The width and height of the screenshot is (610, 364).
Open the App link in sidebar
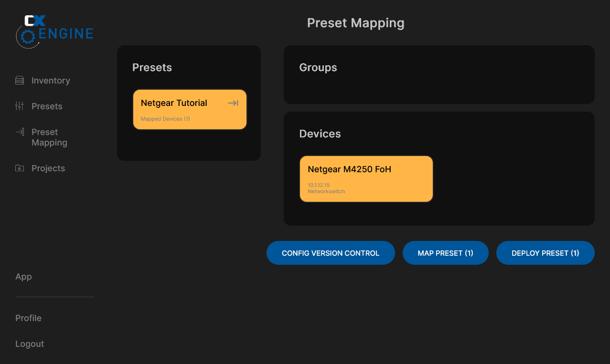coord(23,277)
